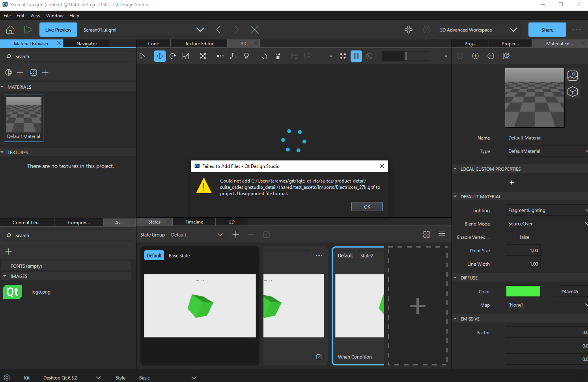Open Material Browser from Material Editor toolbar
Viewport: 588px width, 382px height.
coord(506,56)
